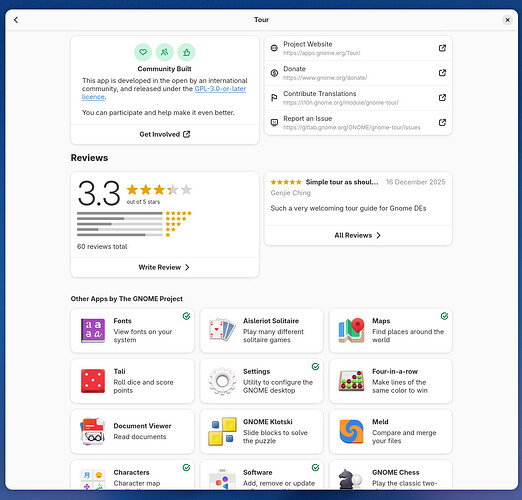The image size is (522, 500).
Task: Click the Tali red dice icon
Action: [x=93, y=381]
